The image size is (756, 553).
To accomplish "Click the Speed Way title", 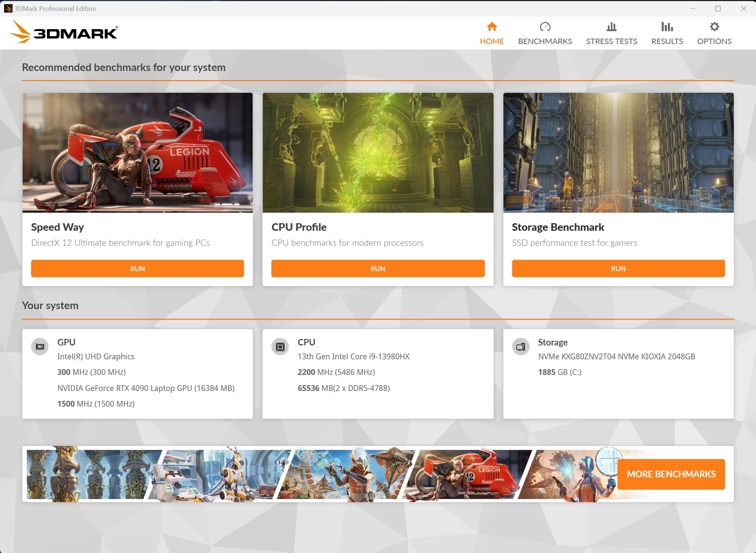I will tap(58, 227).
